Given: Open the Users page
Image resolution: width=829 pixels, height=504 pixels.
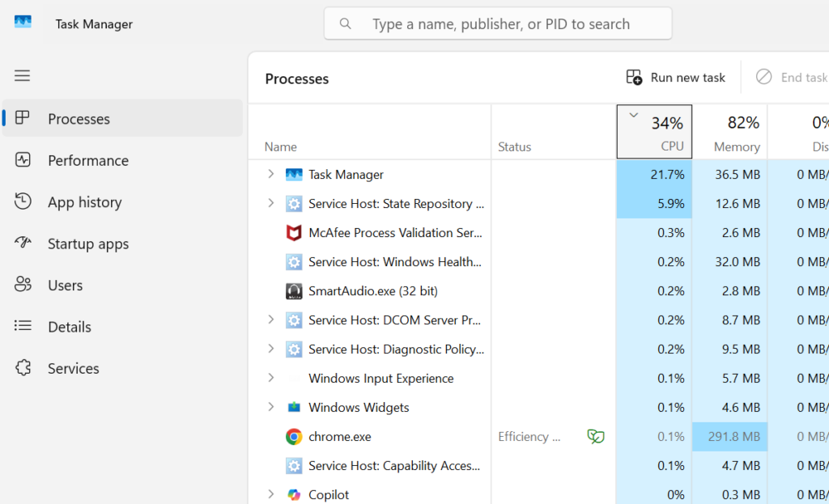Looking at the screenshot, I should (123, 286).
